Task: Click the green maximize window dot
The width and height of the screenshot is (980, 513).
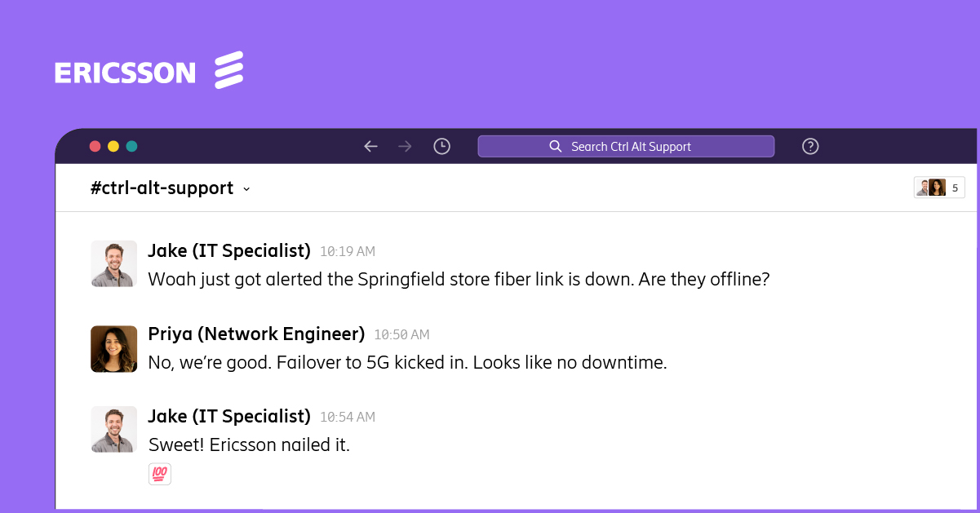Action: pos(132,147)
